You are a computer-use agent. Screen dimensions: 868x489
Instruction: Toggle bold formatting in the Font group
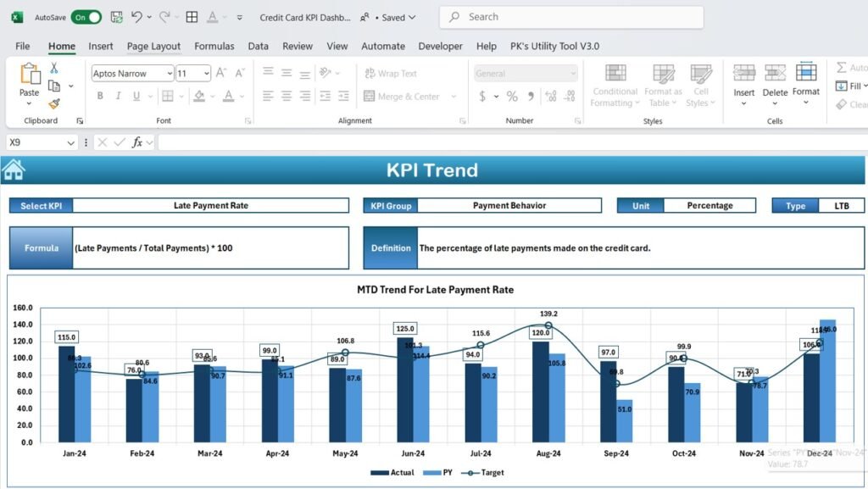pyautogui.click(x=101, y=96)
